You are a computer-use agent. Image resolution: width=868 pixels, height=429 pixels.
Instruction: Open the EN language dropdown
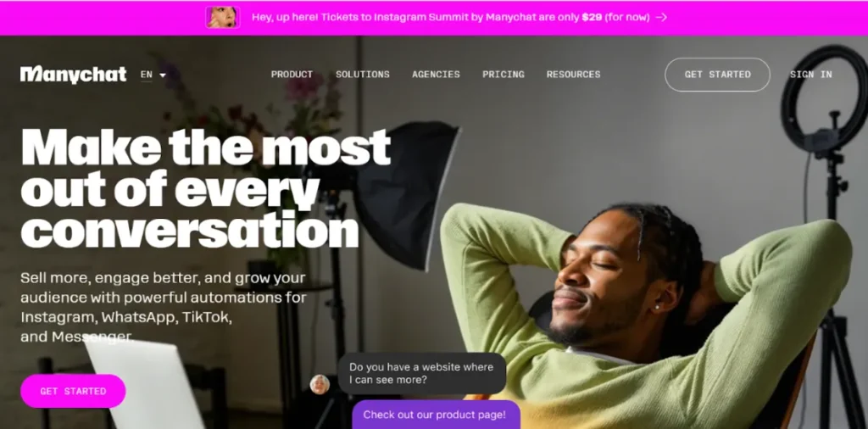(x=153, y=75)
